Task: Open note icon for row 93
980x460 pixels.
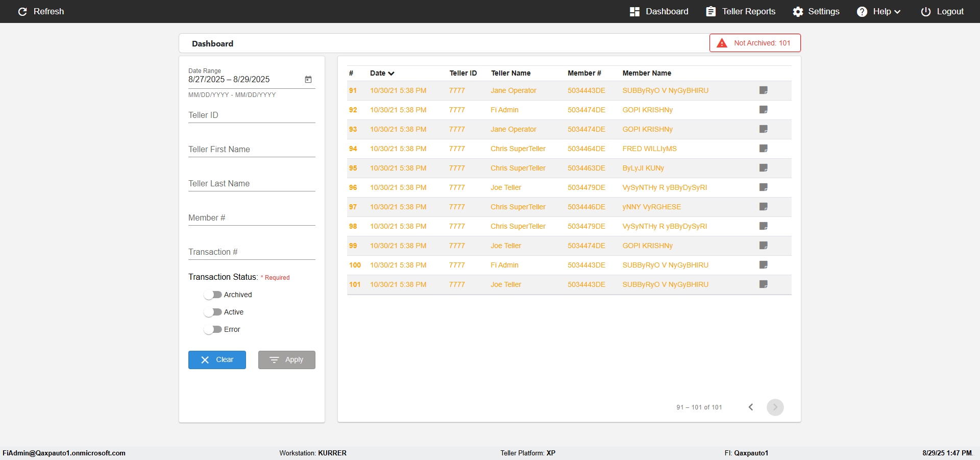Action: point(764,129)
